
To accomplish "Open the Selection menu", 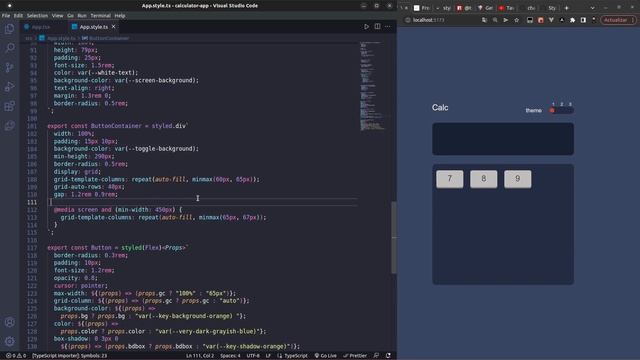I will [37, 16].
